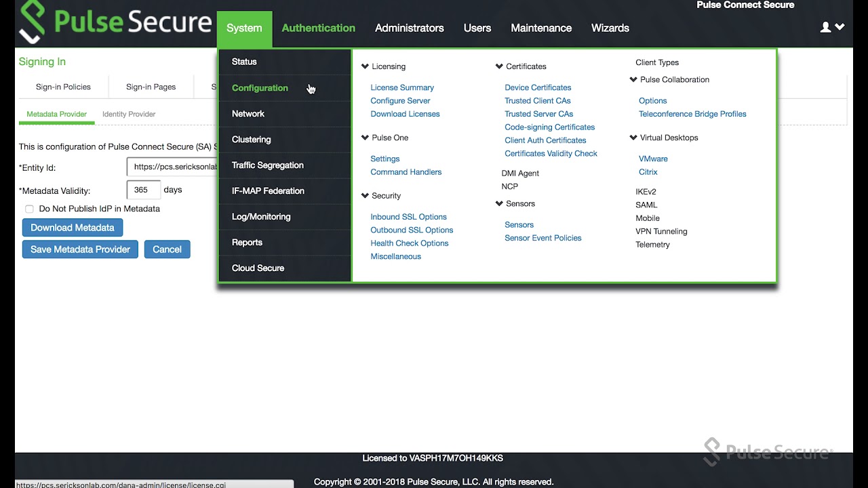Collapse the Licensing section
The image size is (868, 488).
tap(365, 66)
